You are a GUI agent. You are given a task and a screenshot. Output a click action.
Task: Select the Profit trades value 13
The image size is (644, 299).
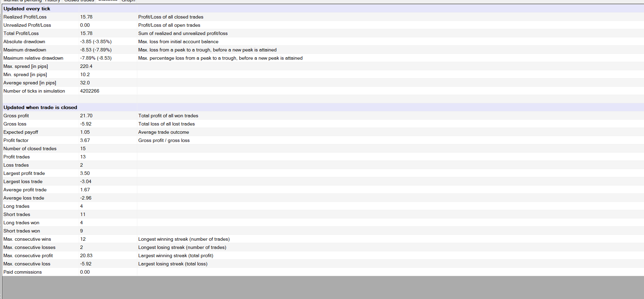83,157
